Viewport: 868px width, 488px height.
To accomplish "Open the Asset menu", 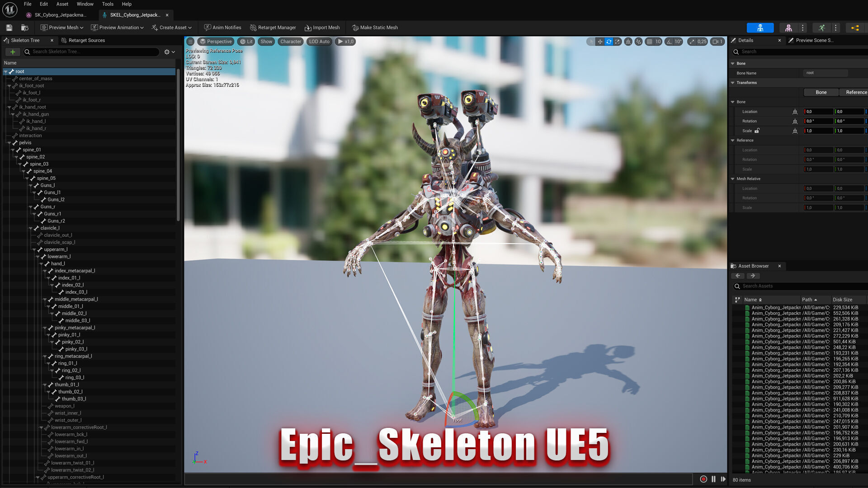I will tap(62, 4).
